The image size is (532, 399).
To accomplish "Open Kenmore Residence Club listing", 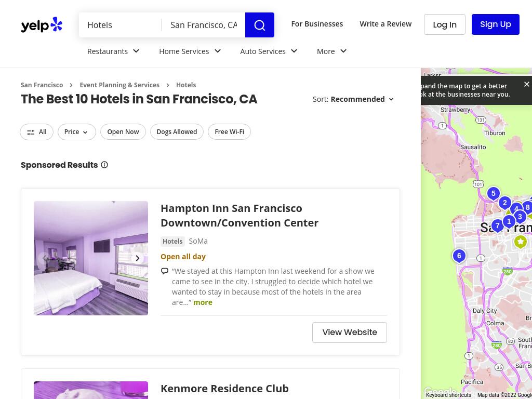I will tap(224, 389).
